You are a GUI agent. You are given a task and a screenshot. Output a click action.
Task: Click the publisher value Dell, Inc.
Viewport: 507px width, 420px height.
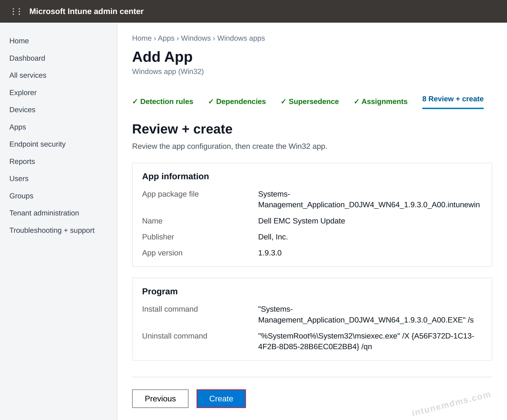(273, 237)
